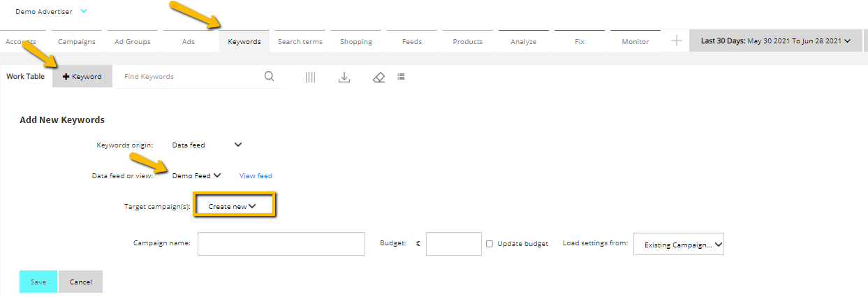Go to the Ads tab
This screenshot has width=868, height=297.
coord(189,41)
